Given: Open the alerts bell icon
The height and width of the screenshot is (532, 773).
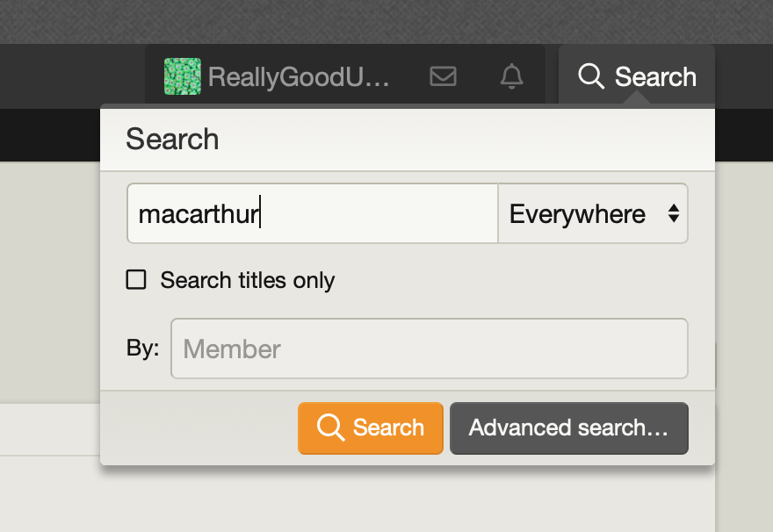Looking at the screenshot, I should click(511, 76).
